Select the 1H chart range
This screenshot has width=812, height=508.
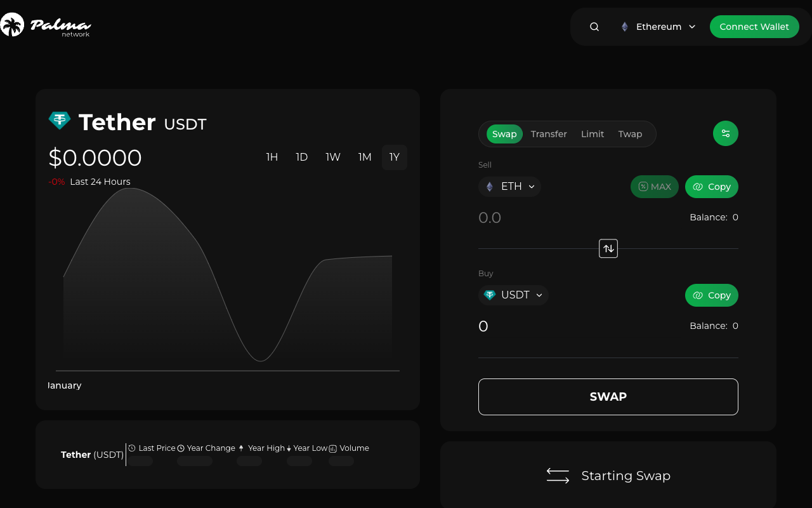pos(272,157)
